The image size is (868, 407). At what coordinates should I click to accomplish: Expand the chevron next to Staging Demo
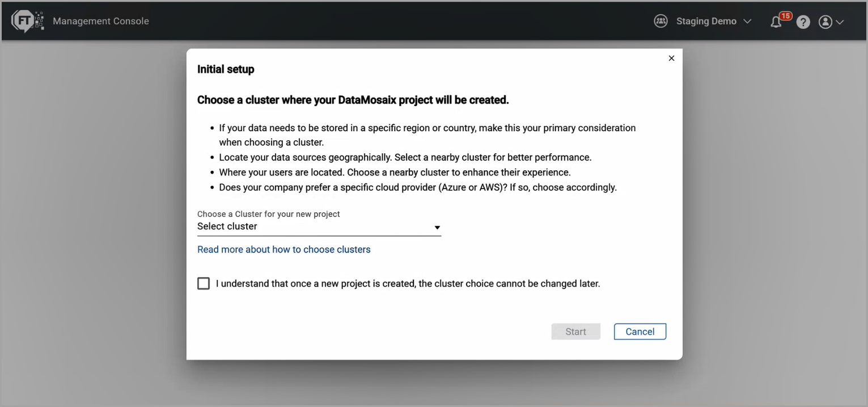coord(747,22)
